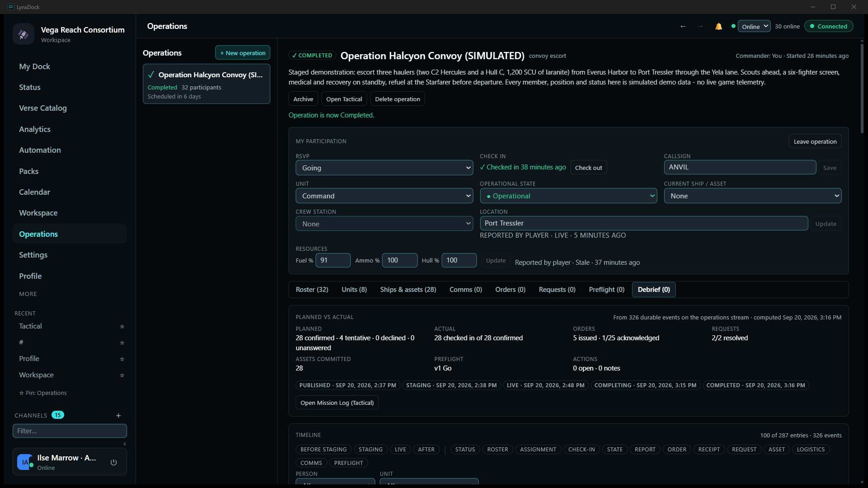
Task: Click the Callsign ANVIL field
Action: [x=740, y=167]
